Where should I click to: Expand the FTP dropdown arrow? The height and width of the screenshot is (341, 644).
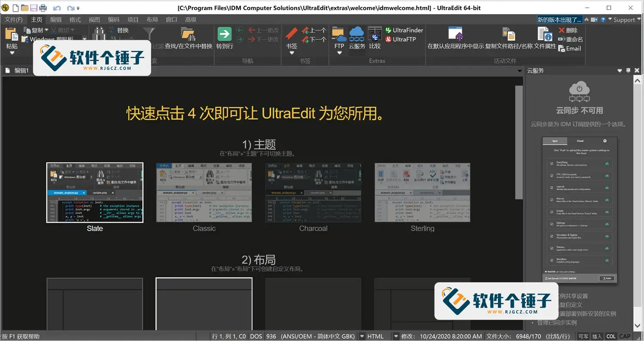tap(339, 53)
